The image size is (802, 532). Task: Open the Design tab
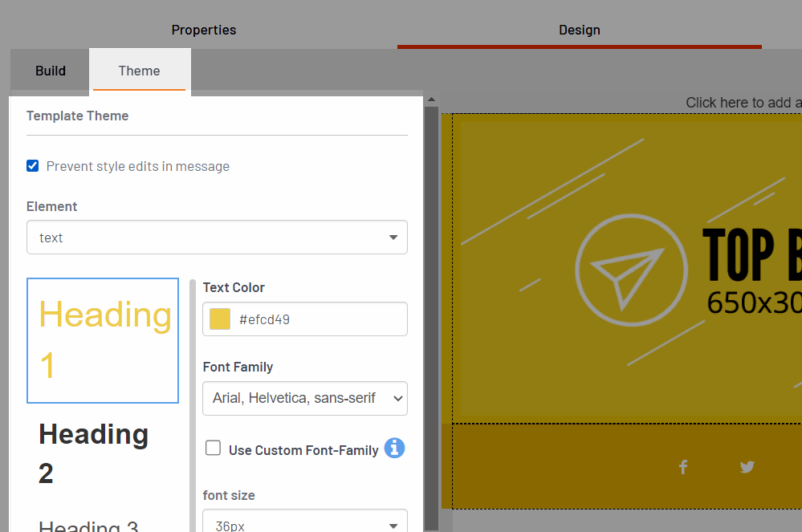click(x=579, y=30)
